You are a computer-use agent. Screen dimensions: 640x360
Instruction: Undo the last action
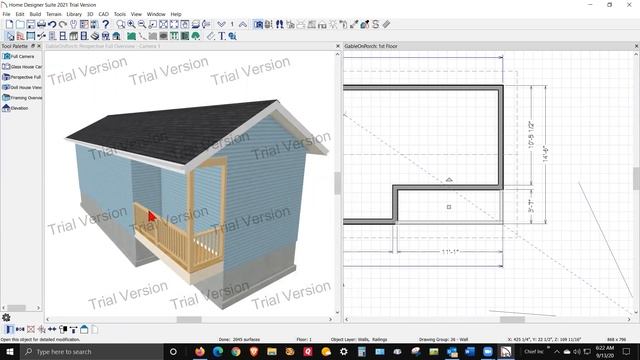pyautogui.click(x=52, y=24)
